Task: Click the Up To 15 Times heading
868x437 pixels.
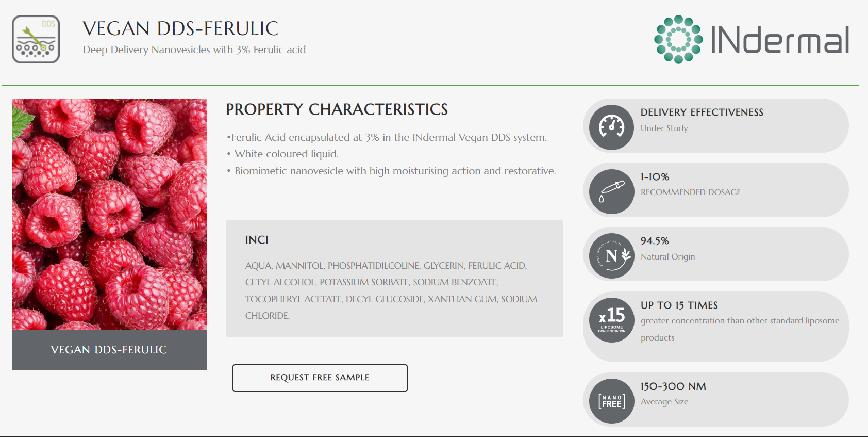Action: click(679, 305)
